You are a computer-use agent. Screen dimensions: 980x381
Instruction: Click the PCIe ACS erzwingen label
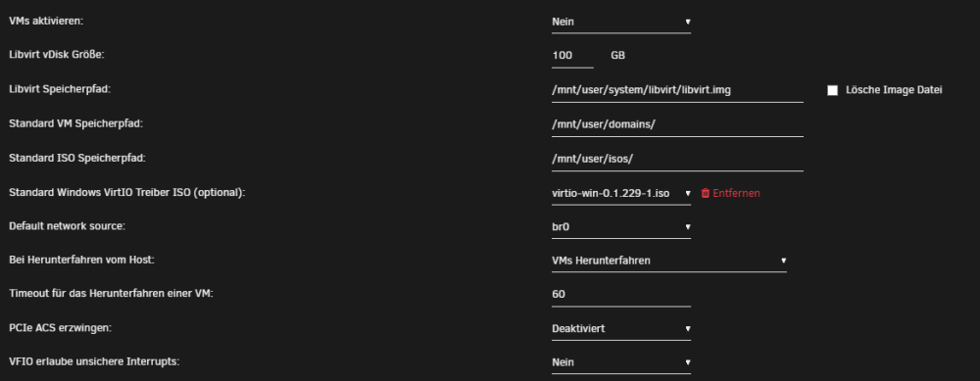point(60,328)
